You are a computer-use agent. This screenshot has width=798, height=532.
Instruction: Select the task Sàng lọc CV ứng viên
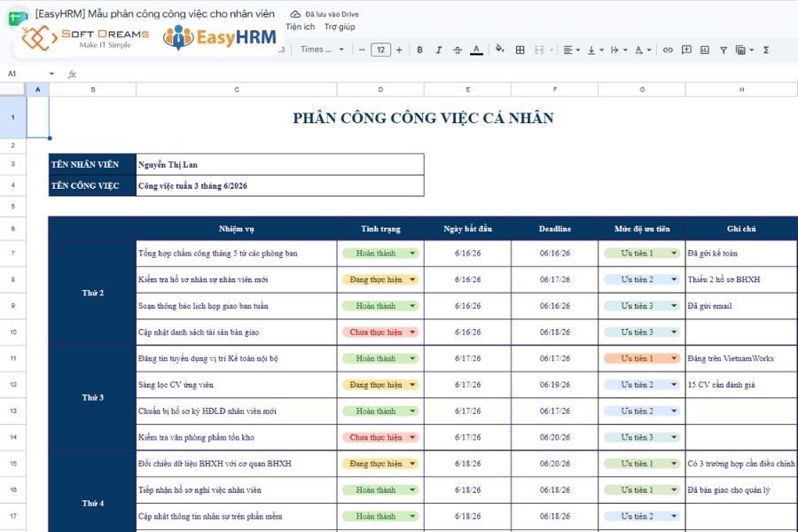[x=237, y=385]
